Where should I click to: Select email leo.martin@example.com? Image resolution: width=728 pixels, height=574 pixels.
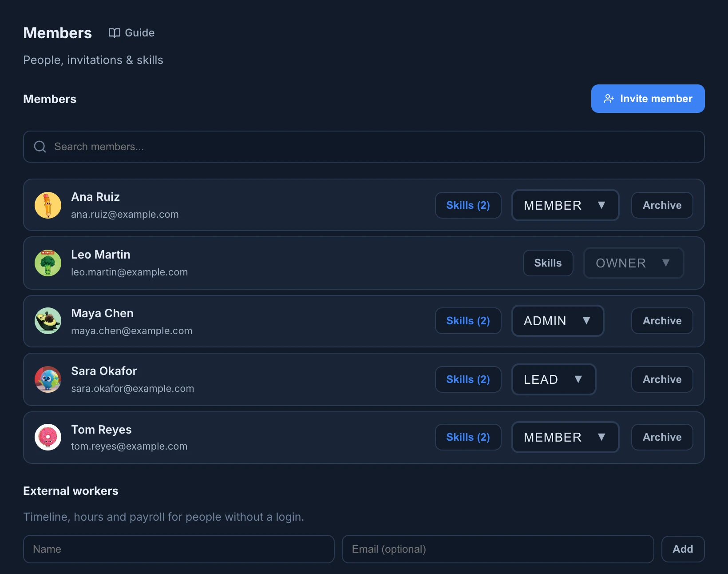pyautogui.click(x=130, y=272)
